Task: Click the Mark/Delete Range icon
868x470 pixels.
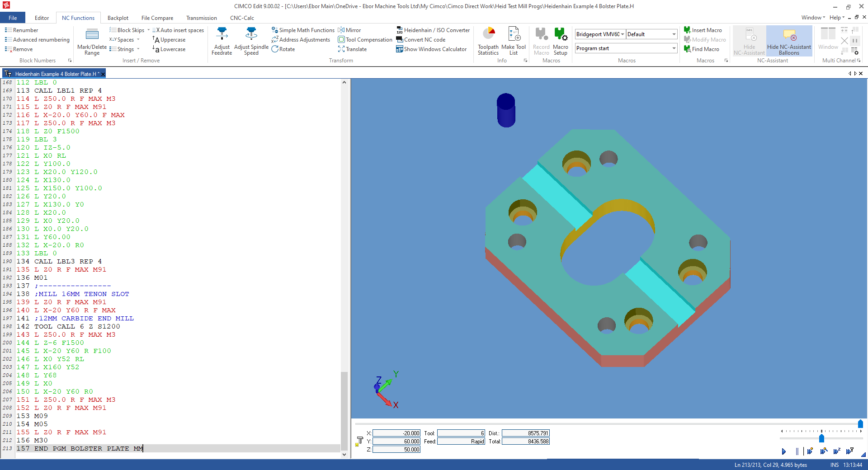Action: pos(92,35)
